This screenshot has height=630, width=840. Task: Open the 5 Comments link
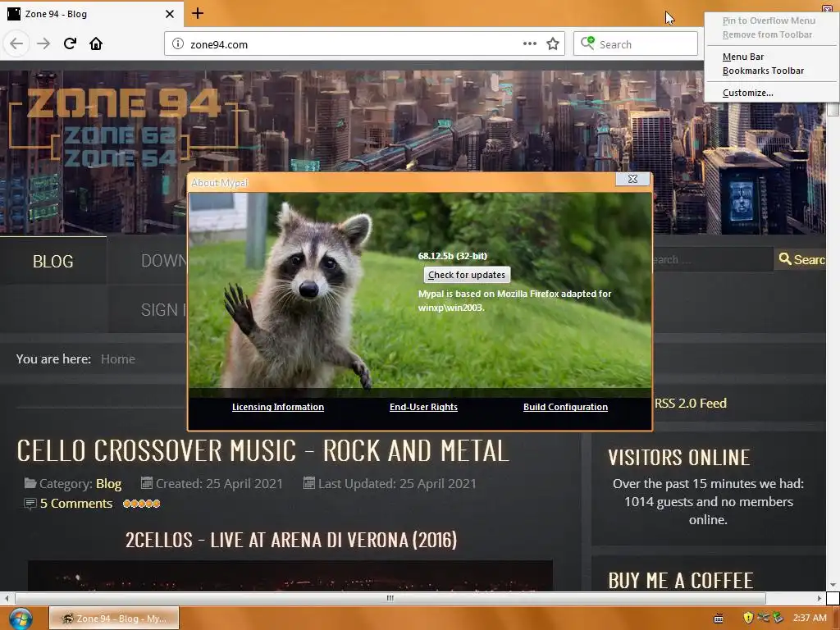[x=76, y=504]
